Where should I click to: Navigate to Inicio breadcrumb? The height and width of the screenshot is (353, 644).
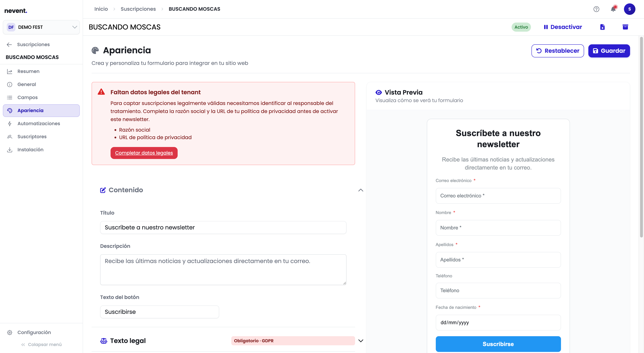point(101,9)
